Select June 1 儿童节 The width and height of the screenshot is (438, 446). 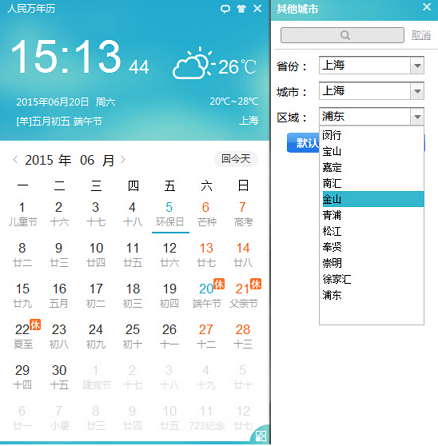[x=22, y=214]
